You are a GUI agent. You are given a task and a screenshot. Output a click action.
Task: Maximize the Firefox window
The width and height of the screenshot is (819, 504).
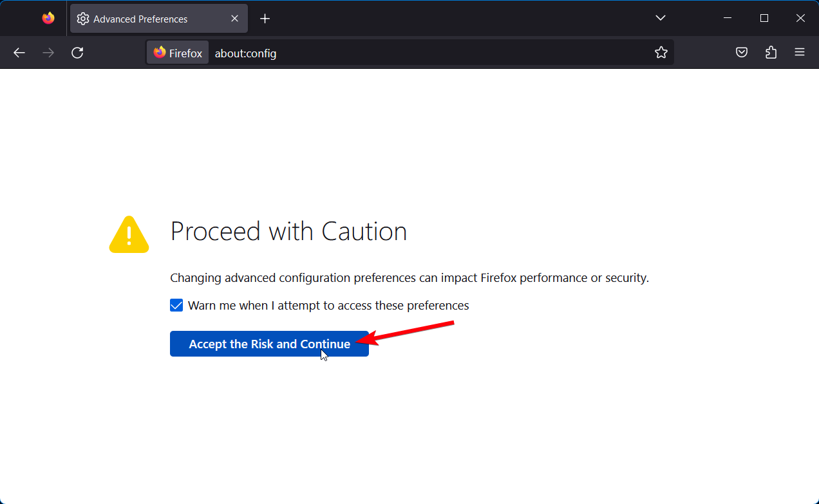pos(764,18)
